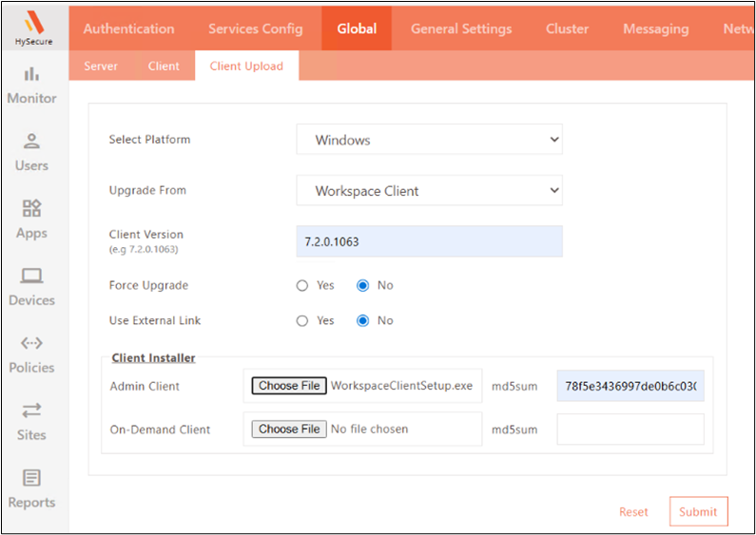Open the Sites sidebar icon
The image size is (756, 535).
31,411
